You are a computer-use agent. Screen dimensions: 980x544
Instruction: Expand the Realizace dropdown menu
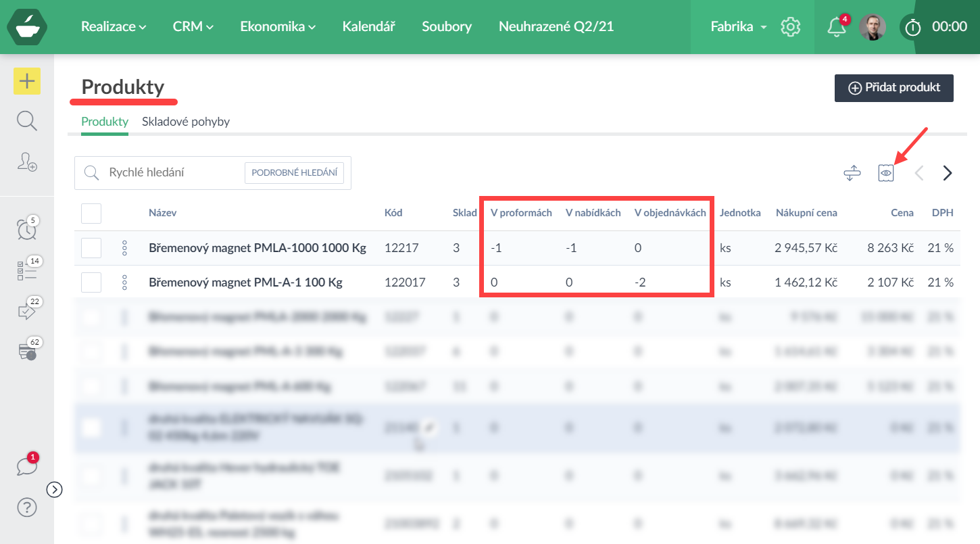point(114,27)
